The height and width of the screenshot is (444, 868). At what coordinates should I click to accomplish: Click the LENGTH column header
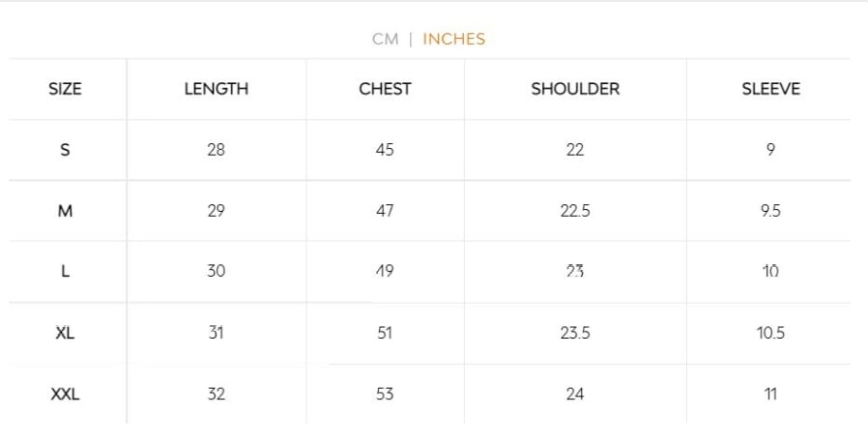pos(217,89)
